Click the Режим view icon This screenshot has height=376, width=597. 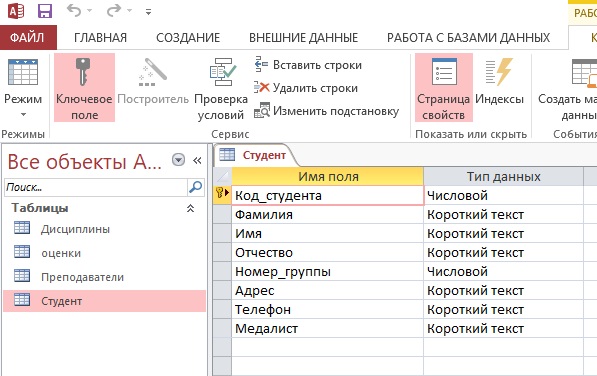click(x=23, y=72)
